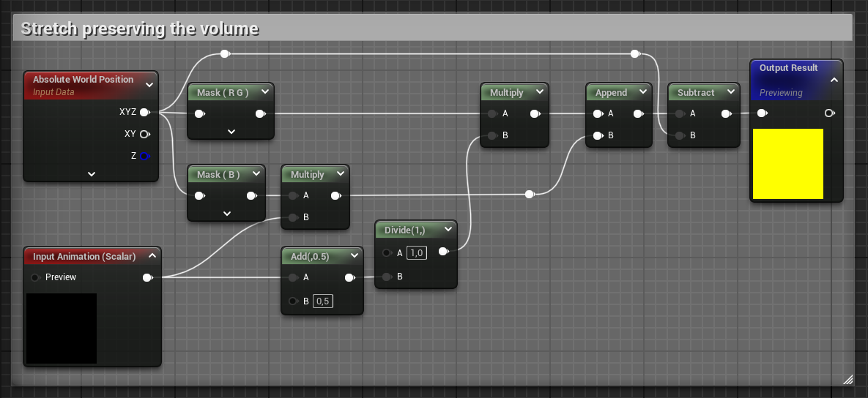Click the output pin of Mask ( B )

point(251,195)
